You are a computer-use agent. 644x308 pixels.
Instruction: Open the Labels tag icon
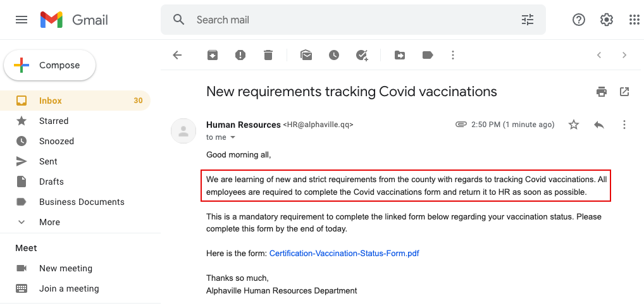(x=428, y=55)
